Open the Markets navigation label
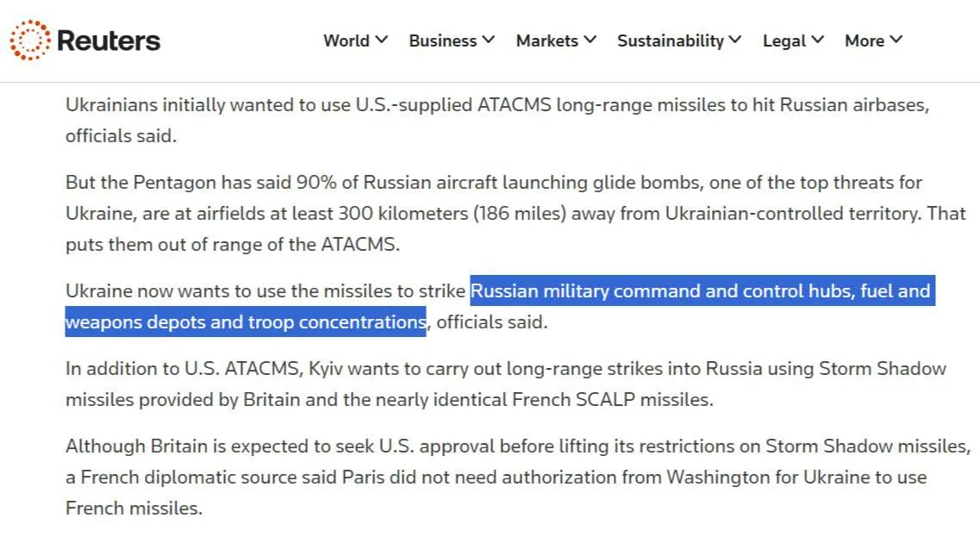The height and width of the screenshot is (537, 980). [x=546, y=41]
